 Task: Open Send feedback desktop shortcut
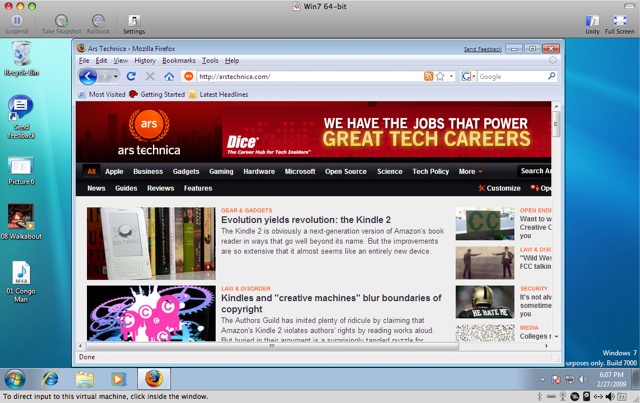click(21, 117)
